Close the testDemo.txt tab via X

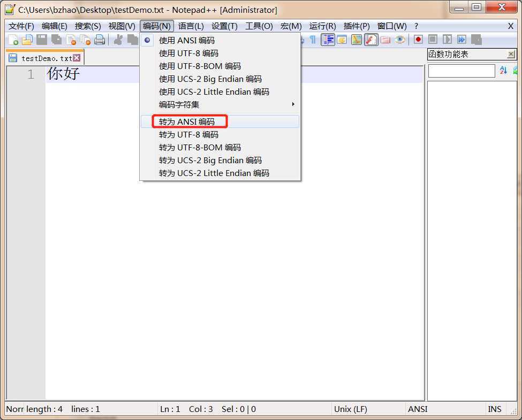77,58
